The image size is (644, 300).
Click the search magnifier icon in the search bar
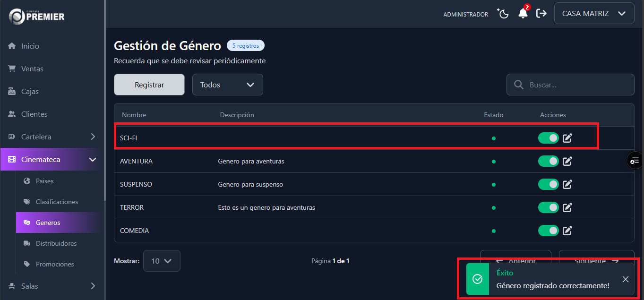click(518, 84)
